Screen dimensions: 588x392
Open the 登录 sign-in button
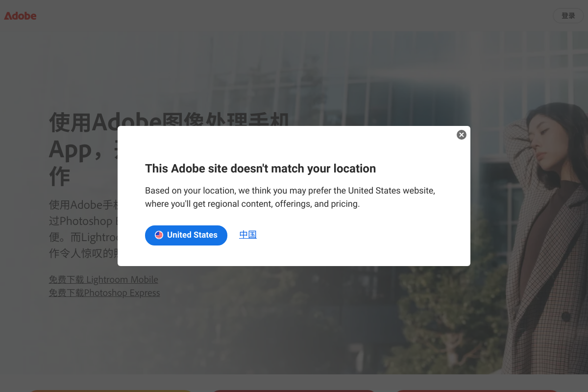[x=568, y=16]
